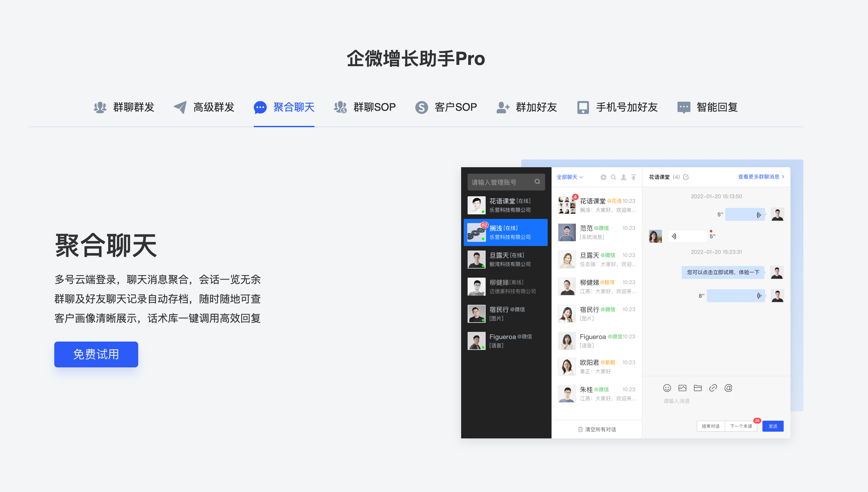Screen dimensions: 868x492
Task: Select account 搁浅 [在线] in sidebar
Action: click(x=506, y=232)
